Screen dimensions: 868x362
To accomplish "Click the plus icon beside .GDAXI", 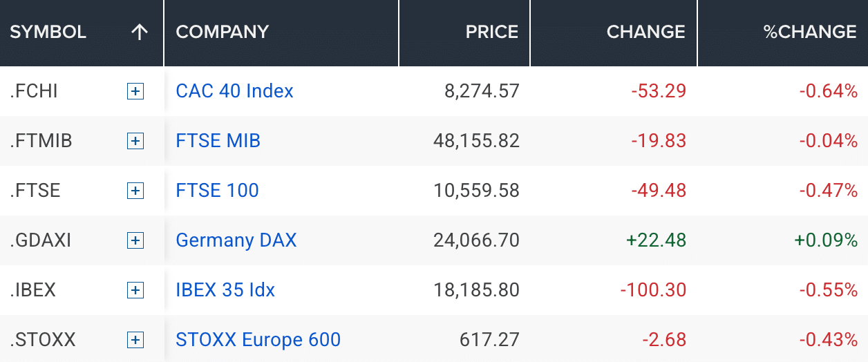I will (135, 240).
